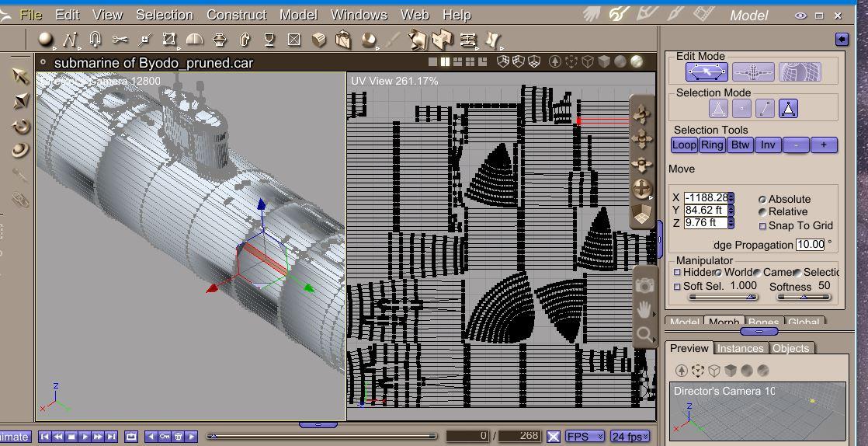Open the Construct menu
This screenshot has width=868, height=446.
(236, 15)
